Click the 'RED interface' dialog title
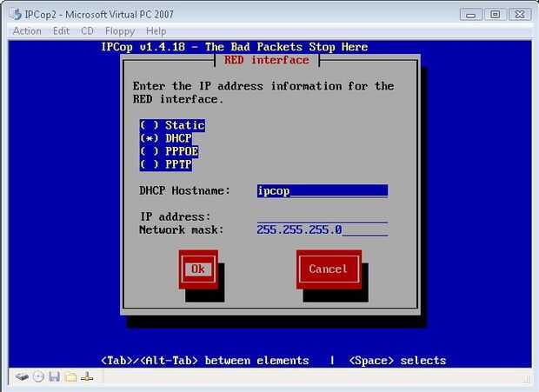This screenshot has height=392, width=539. click(266, 60)
